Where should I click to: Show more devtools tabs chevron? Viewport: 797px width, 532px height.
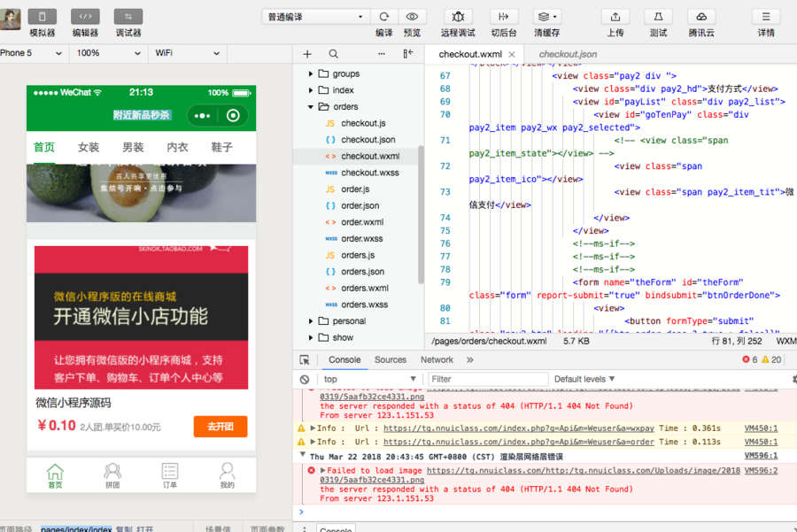tap(469, 359)
